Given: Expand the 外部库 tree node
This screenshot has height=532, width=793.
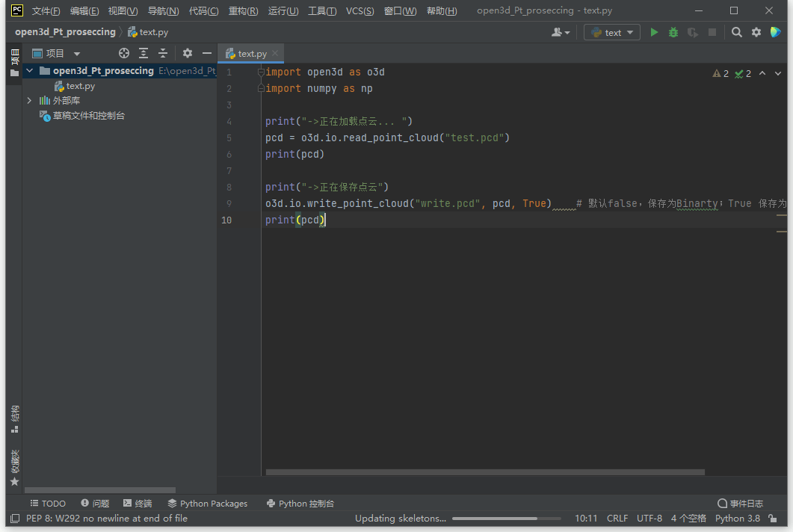Looking at the screenshot, I should pyautogui.click(x=30, y=101).
